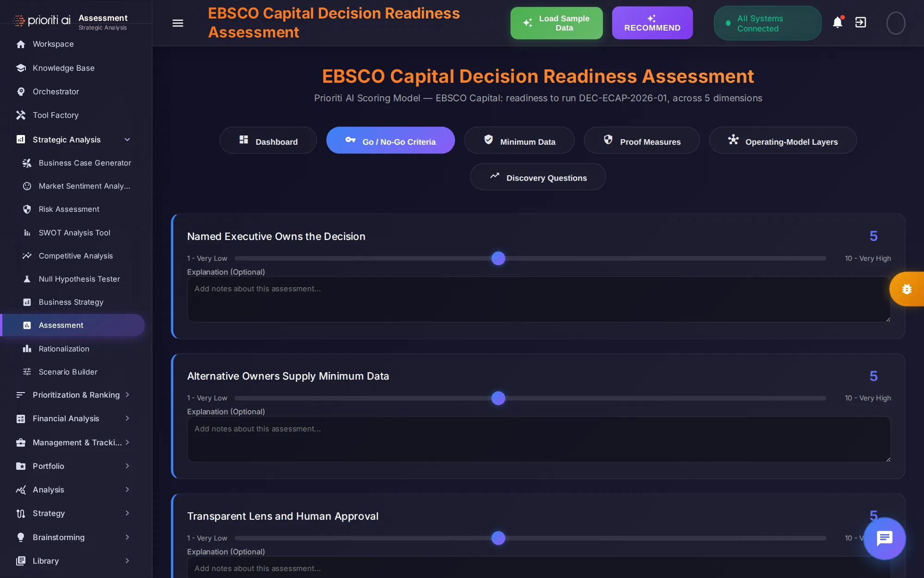Click the Library books icon
924x578 pixels.
pos(21,561)
